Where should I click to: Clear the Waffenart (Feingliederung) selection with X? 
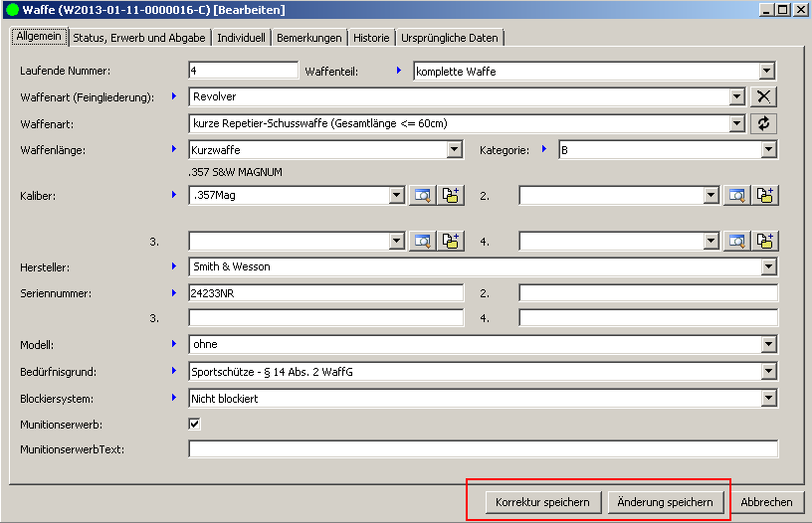coord(763,96)
